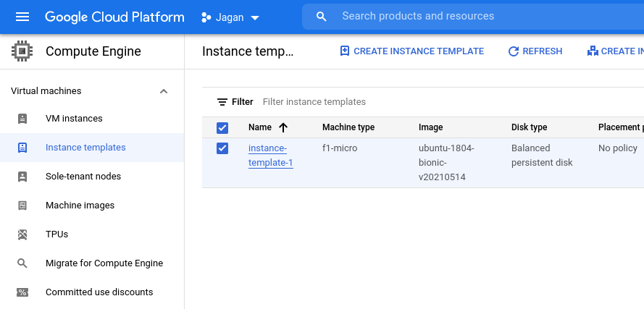Open Machine images page
Screen dimensions: 644x309
(80, 206)
